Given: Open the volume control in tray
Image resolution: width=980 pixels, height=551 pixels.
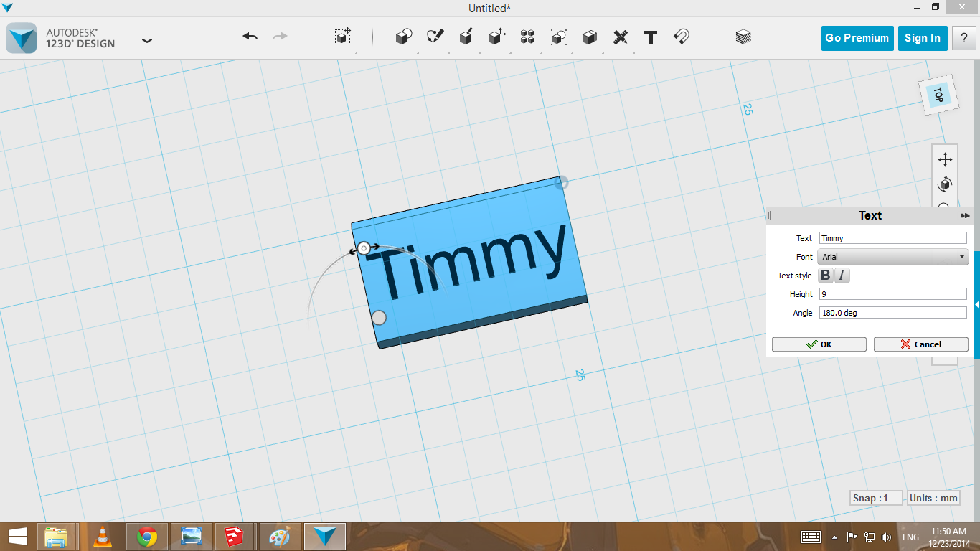Looking at the screenshot, I should [887, 537].
